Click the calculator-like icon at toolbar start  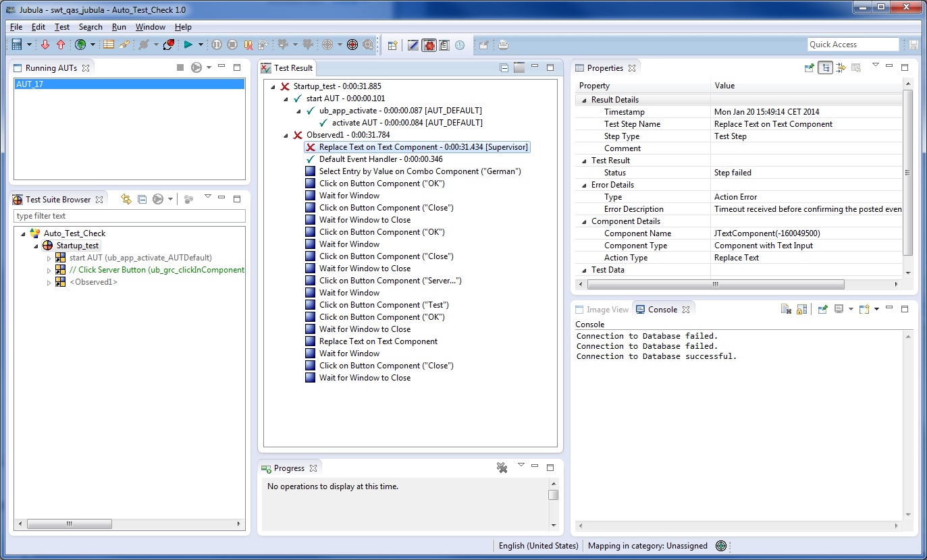coord(17,45)
